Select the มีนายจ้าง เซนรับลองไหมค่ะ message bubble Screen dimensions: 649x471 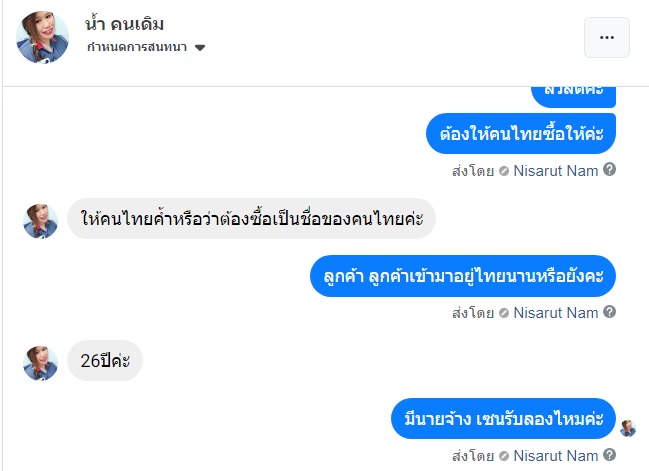click(502, 419)
